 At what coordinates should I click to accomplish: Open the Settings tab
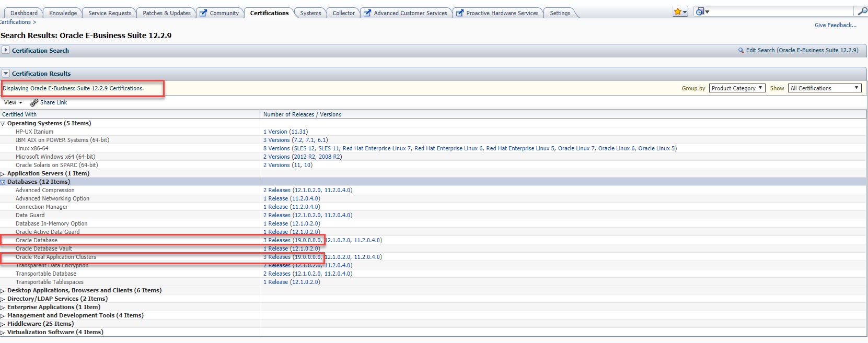coord(560,13)
